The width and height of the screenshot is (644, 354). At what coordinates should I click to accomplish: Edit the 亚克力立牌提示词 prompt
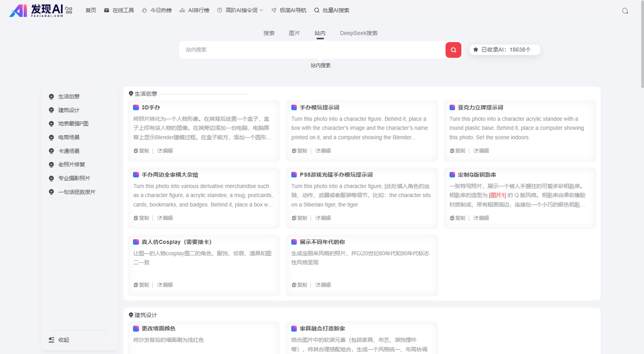[481, 151]
